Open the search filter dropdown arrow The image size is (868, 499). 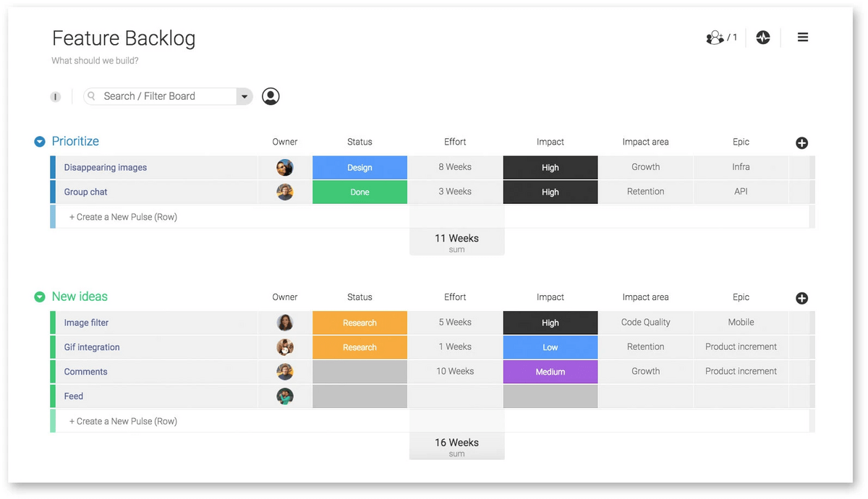[x=244, y=96]
